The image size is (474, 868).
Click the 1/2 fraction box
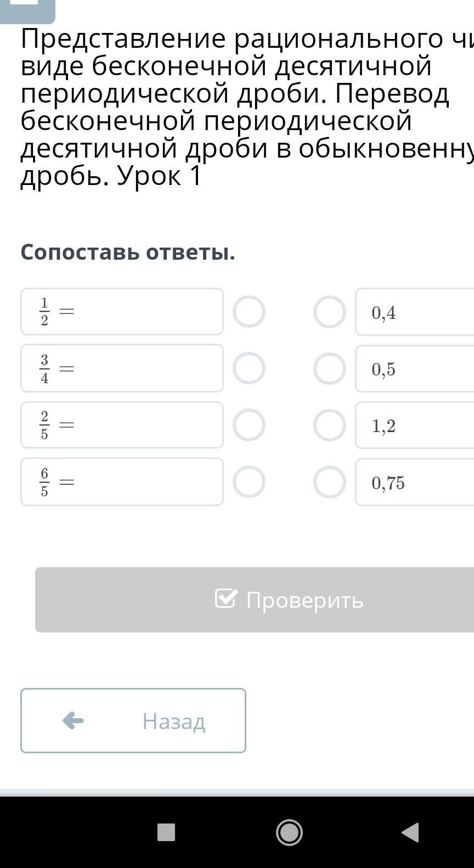coord(122,312)
